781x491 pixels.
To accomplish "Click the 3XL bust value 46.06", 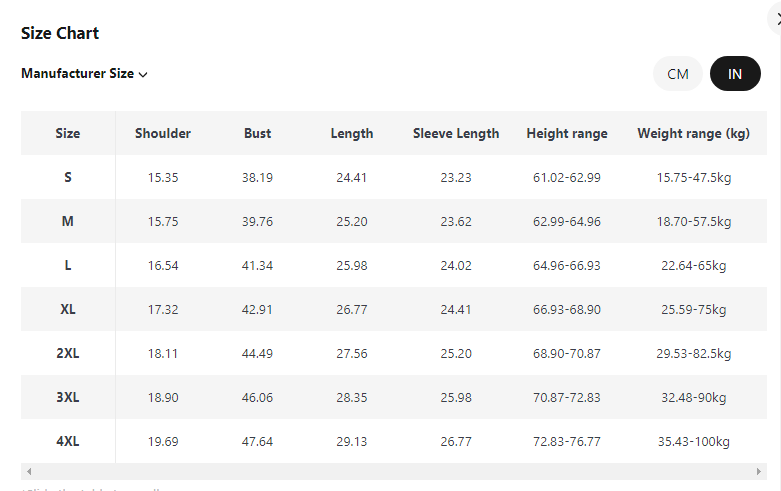I will point(257,397).
